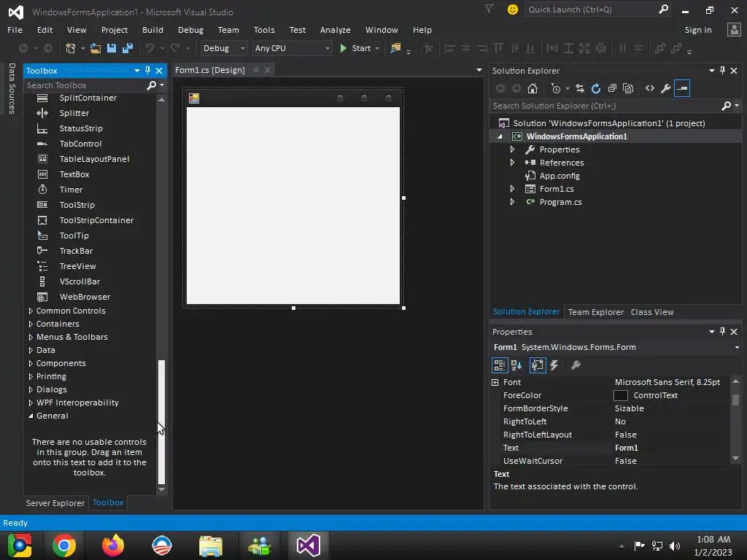Switch the Properties grid to Alphabetical sorting
747x560 pixels.
[x=516, y=365]
